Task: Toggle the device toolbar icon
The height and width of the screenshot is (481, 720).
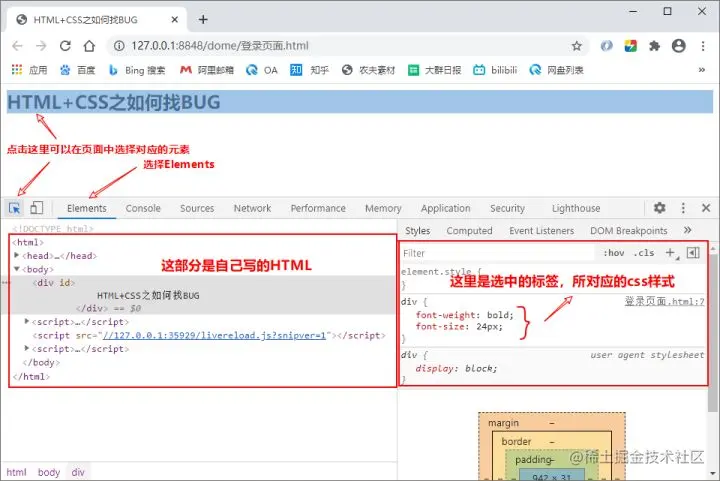Action: (36, 208)
